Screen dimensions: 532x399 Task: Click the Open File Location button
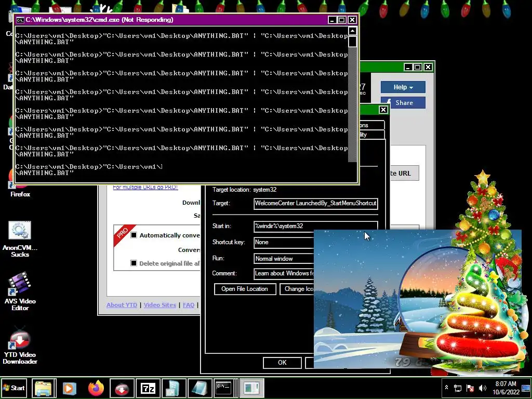(245, 289)
